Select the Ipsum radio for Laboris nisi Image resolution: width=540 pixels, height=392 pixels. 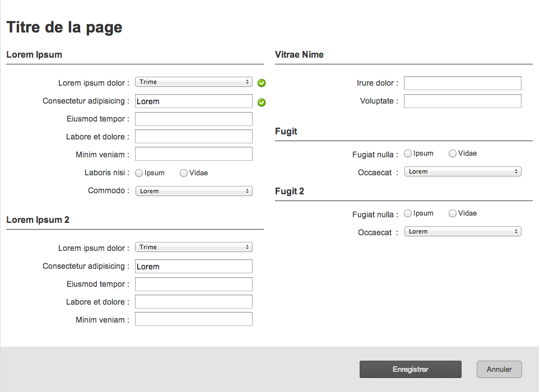tap(139, 172)
